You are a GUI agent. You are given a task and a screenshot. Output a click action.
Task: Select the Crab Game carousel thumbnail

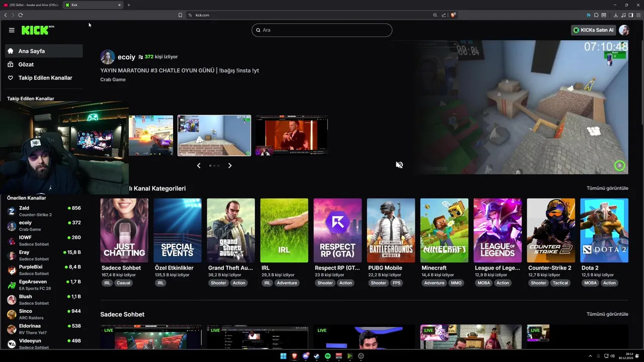[x=214, y=136]
